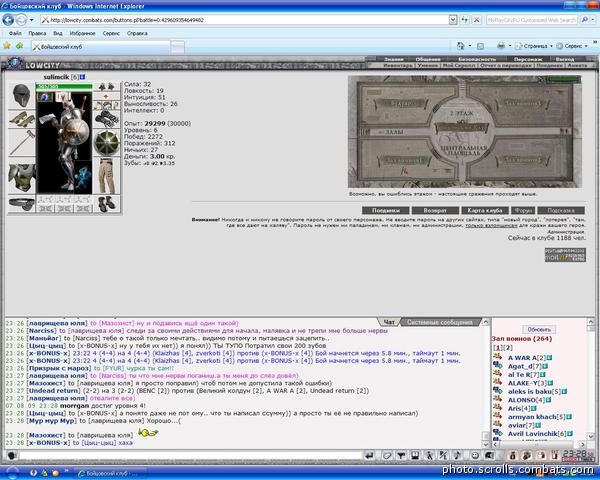Click the chest armor slot

click(x=21, y=177)
